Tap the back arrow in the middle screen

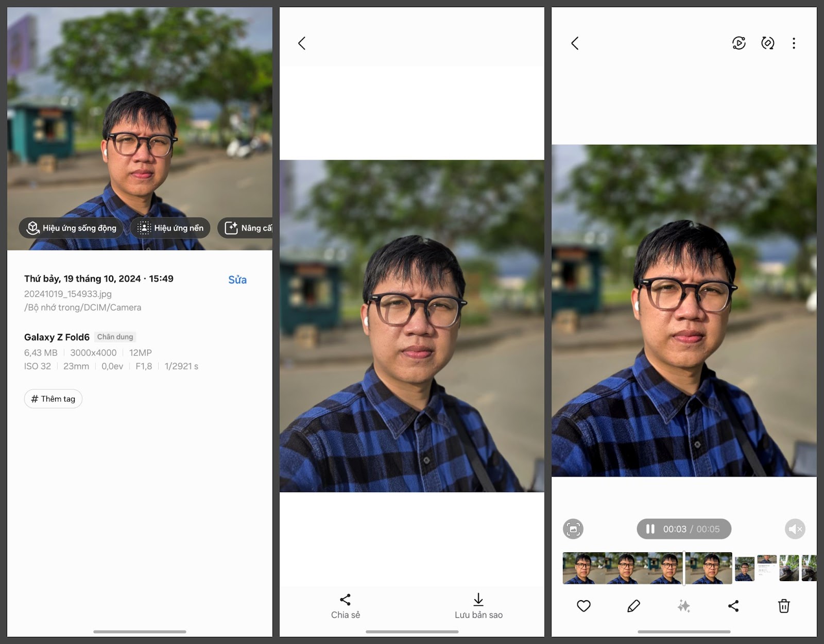302,43
